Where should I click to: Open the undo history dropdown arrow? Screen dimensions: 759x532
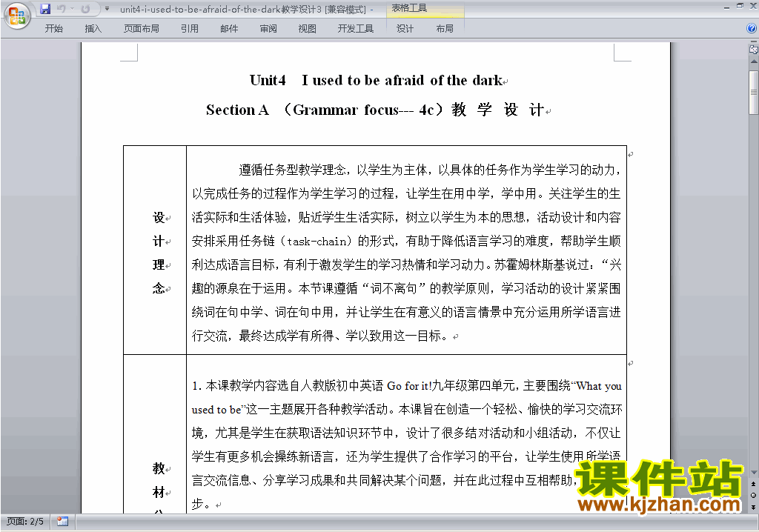coord(73,9)
